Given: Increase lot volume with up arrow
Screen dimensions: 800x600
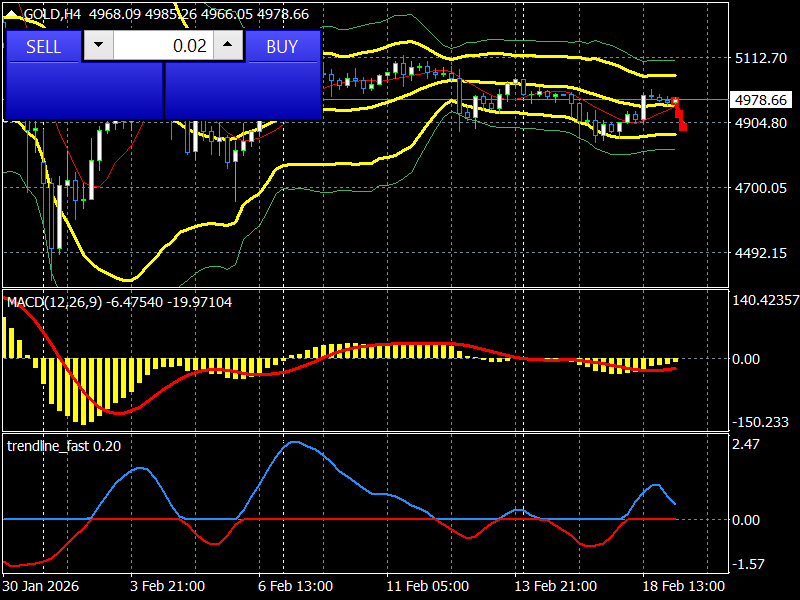Looking at the screenshot, I should pyautogui.click(x=228, y=45).
